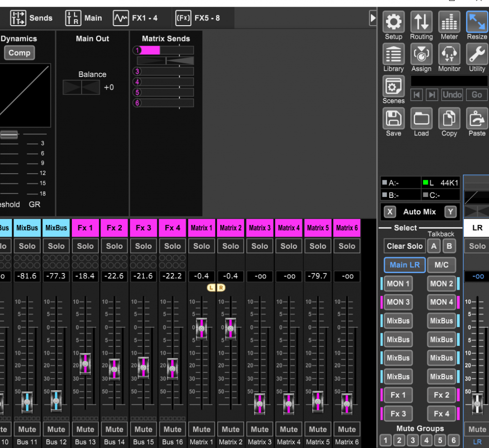Click the Matrix Sends 1 level bar
This screenshot has width=489, height=448.
167,50
